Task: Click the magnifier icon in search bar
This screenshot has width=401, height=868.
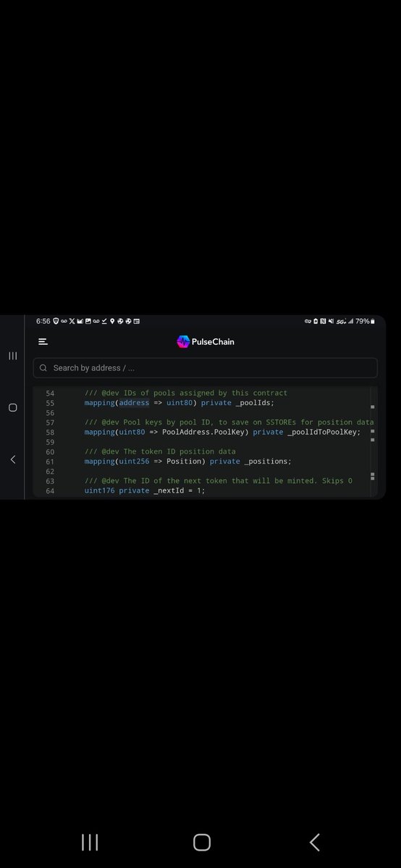Action: 43,367
